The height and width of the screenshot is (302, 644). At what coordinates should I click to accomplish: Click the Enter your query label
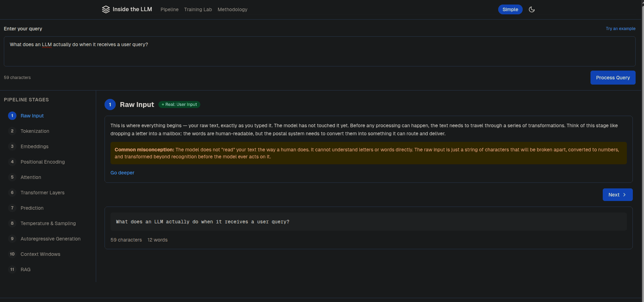click(x=23, y=29)
